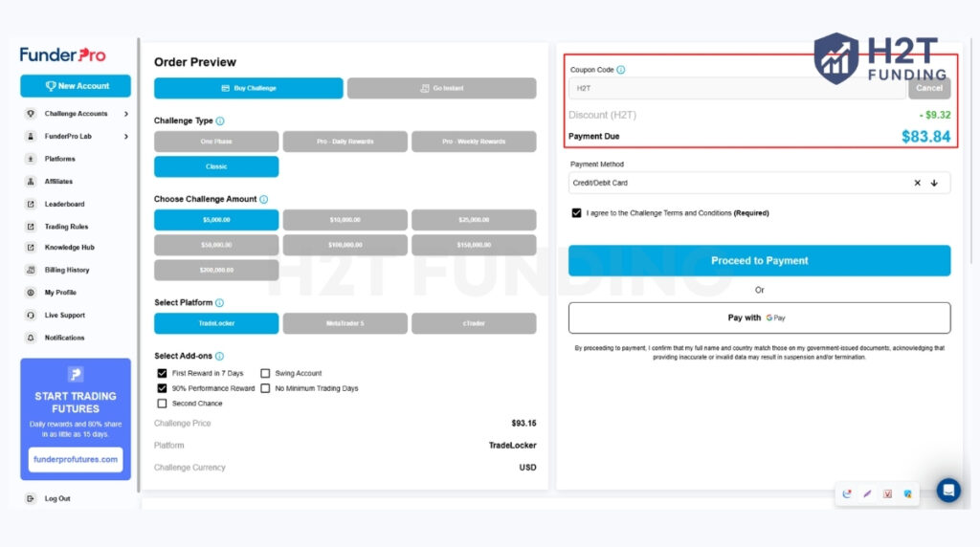The image size is (980, 547).
Task: Click the Notifications bell icon
Action: [x=30, y=338]
